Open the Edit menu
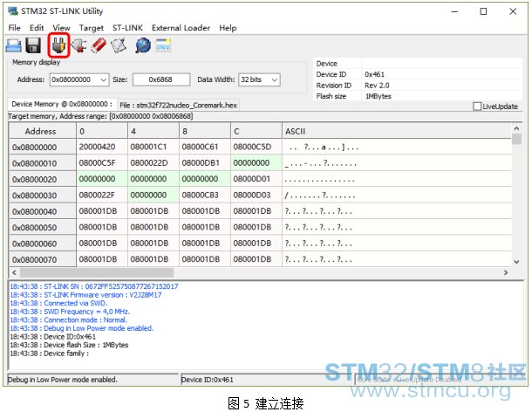532x412 pixels. tap(37, 28)
